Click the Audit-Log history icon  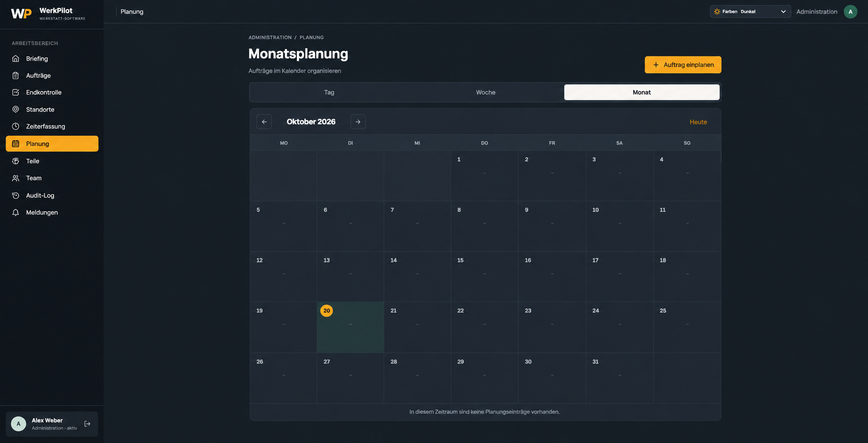pyautogui.click(x=16, y=195)
